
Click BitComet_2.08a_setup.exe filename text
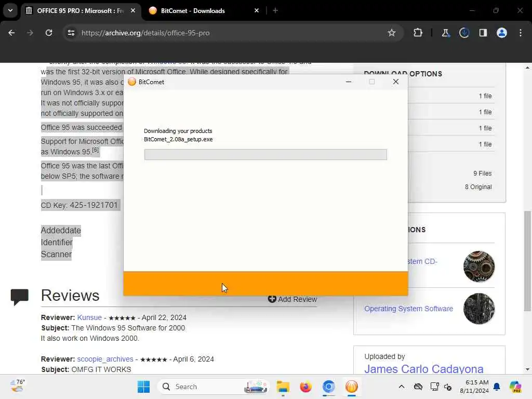(x=178, y=139)
